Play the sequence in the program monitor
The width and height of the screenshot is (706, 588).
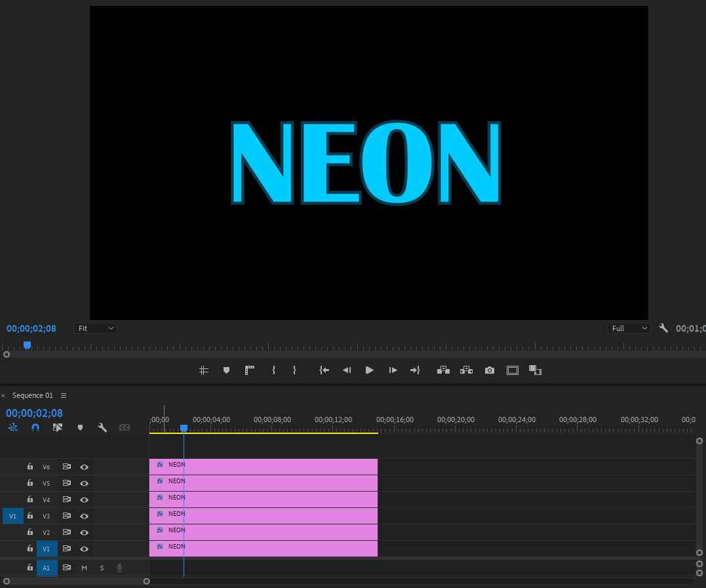369,370
